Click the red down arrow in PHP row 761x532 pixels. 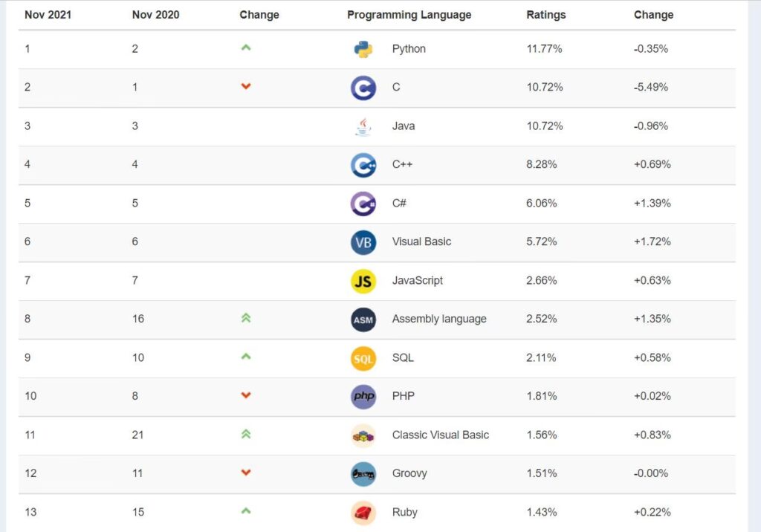(x=246, y=396)
